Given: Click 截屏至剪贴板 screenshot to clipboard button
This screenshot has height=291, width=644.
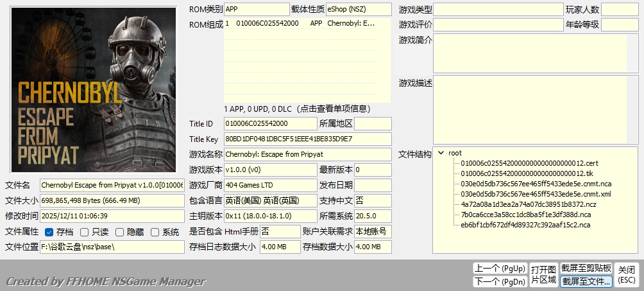Looking at the screenshot, I should point(586,268).
